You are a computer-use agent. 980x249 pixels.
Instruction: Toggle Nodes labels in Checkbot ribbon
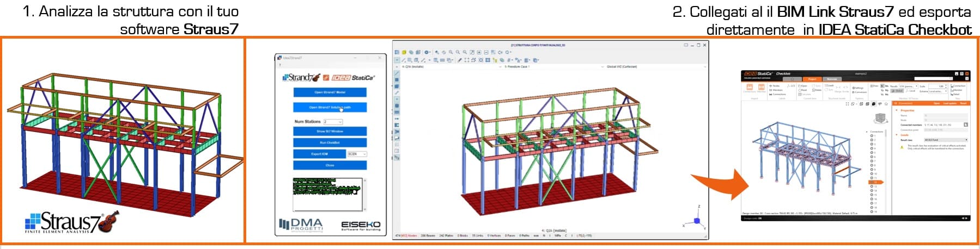pos(775,86)
